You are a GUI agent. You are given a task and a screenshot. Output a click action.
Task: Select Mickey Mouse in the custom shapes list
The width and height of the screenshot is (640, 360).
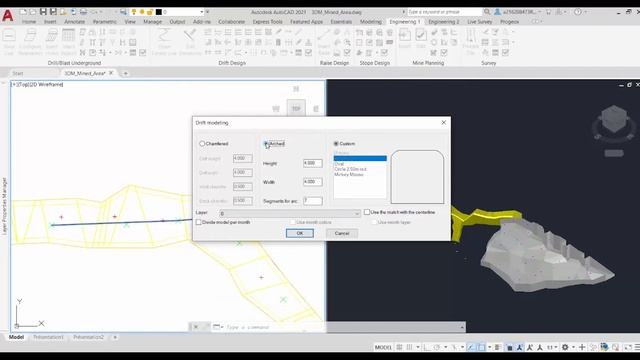349,174
